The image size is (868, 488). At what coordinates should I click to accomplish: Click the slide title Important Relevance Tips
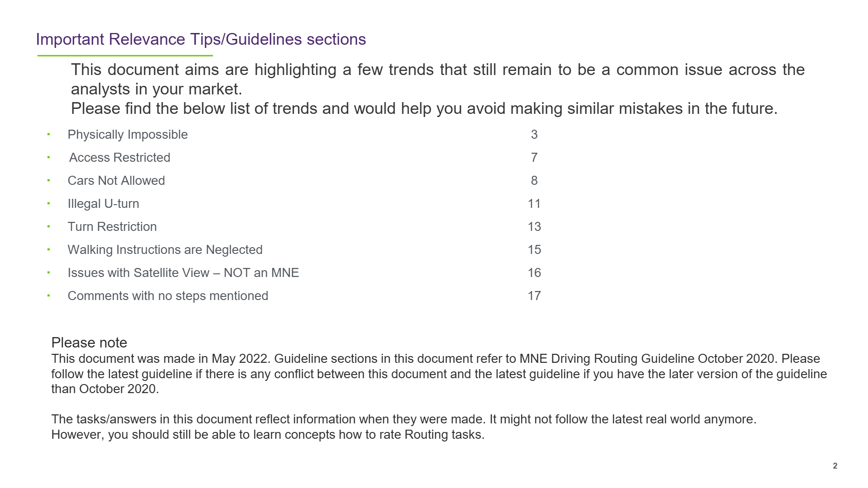pos(201,40)
